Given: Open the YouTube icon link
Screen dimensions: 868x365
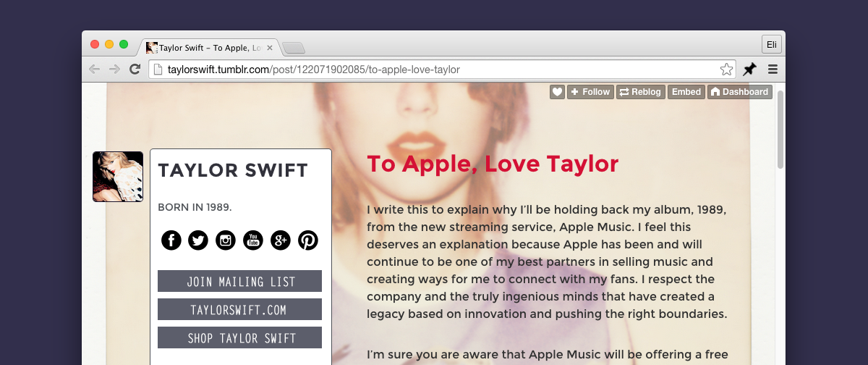Looking at the screenshot, I should coord(253,240).
